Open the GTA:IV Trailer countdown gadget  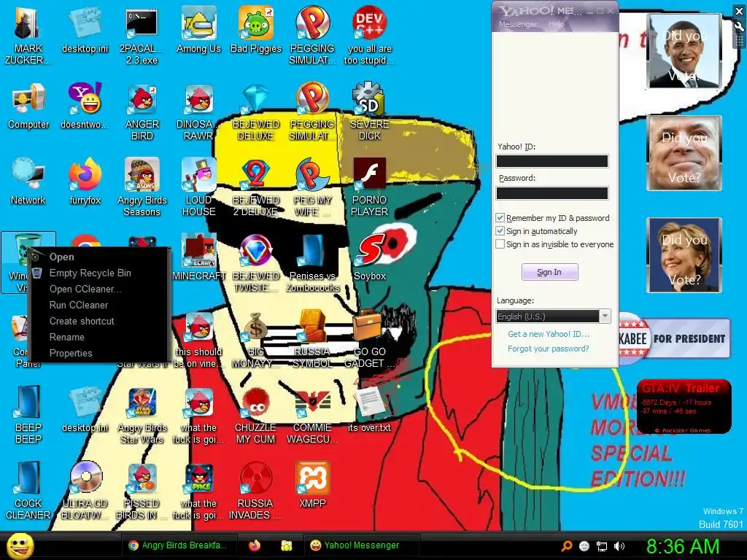tap(684, 406)
